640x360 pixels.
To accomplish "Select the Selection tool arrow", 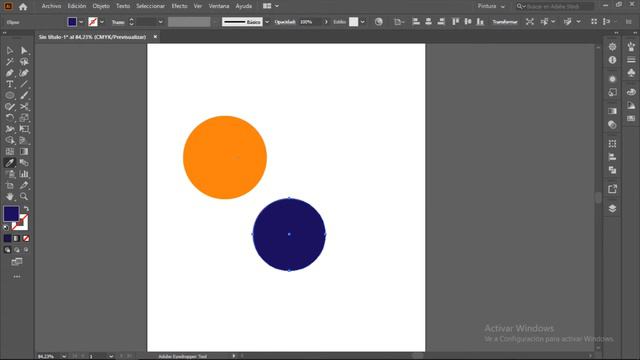I will pyautogui.click(x=10, y=51).
